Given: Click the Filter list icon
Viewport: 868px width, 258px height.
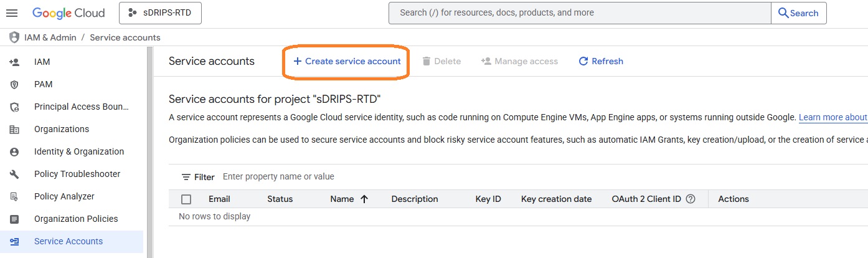Looking at the screenshot, I should (x=186, y=177).
